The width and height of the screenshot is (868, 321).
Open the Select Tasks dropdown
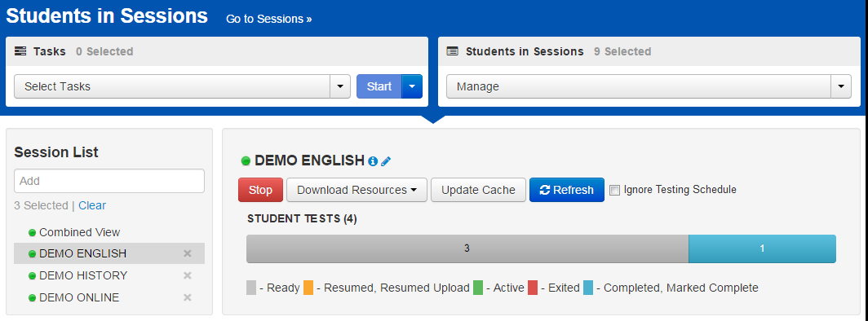click(182, 86)
